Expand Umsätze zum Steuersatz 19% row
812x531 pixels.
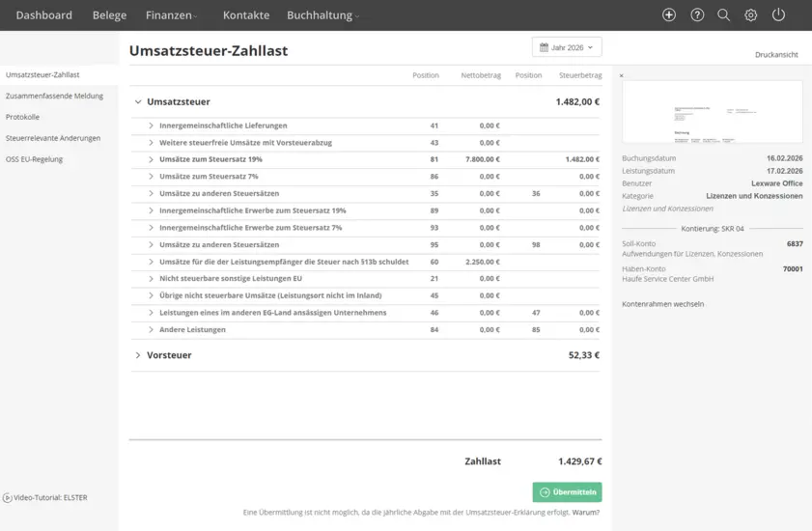coord(152,159)
